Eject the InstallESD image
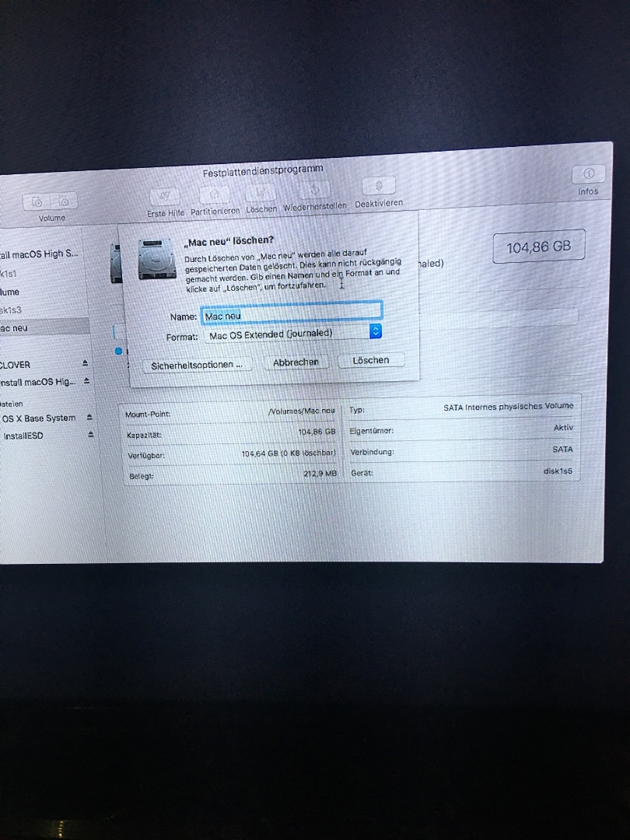The height and width of the screenshot is (840, 630). click(90, 435)
